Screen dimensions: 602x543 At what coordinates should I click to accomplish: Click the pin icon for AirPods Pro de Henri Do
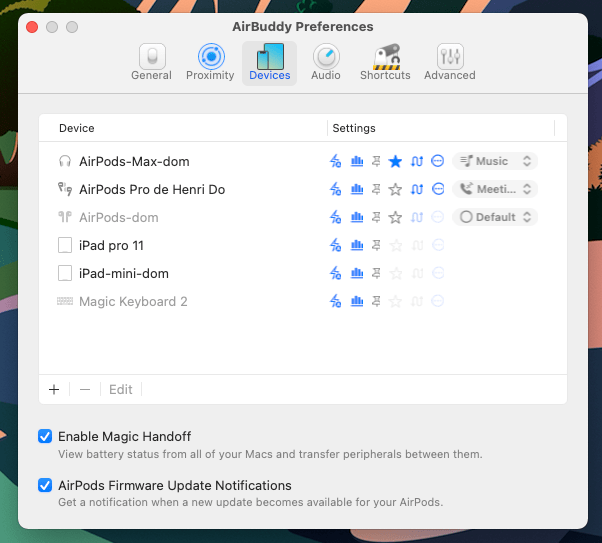pyautogui.click(x=376, y=189)
